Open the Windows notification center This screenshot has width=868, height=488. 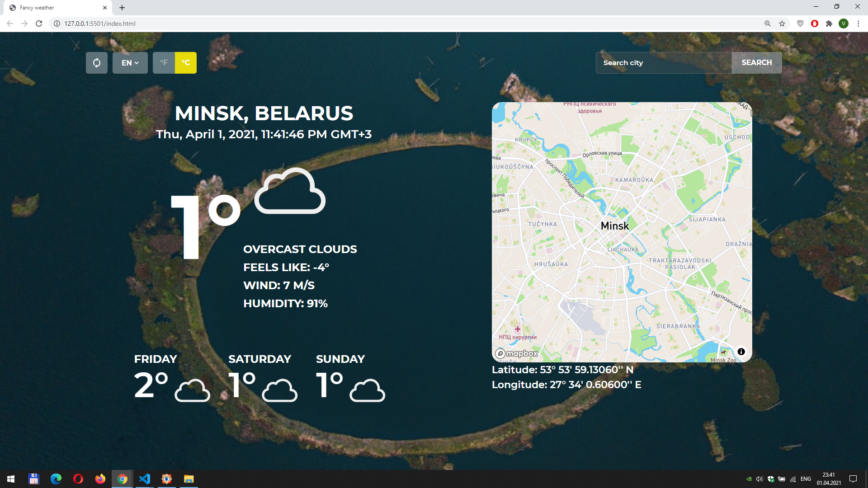pos(853,479)
